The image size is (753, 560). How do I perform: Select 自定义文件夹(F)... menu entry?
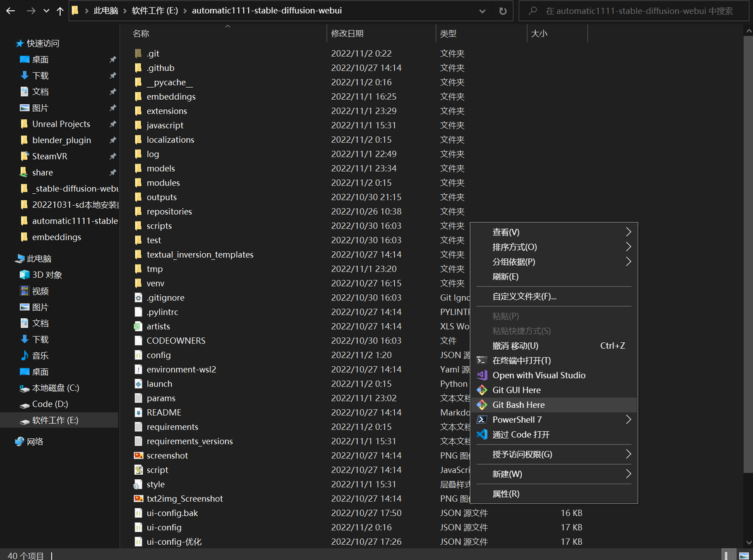[554, 297]
